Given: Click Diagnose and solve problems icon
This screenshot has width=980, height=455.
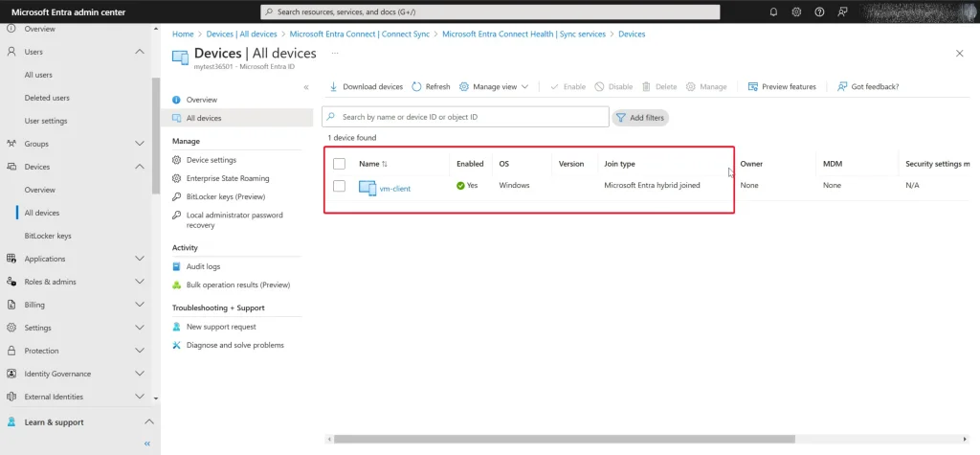Looking at the screenshot, I should 176,346.
